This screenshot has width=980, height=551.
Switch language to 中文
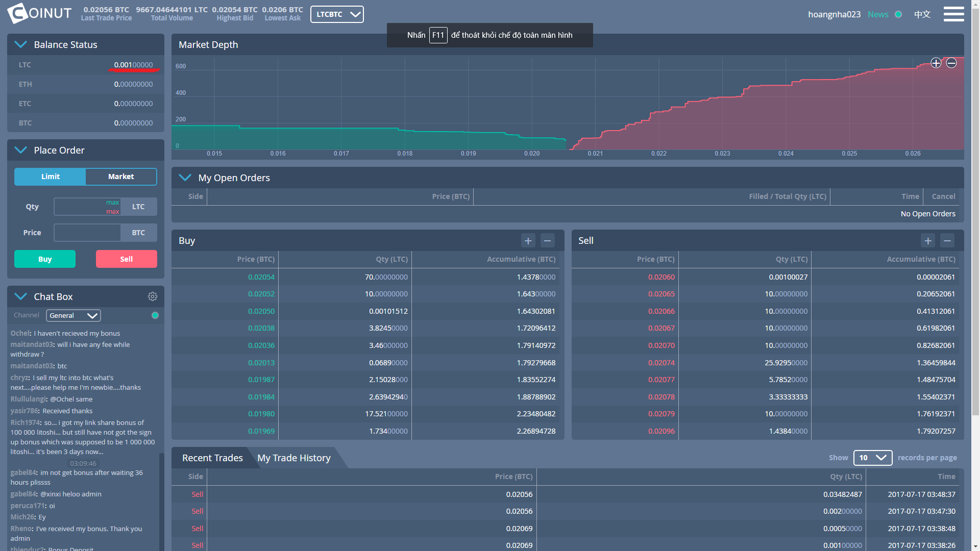coord(922,14)
